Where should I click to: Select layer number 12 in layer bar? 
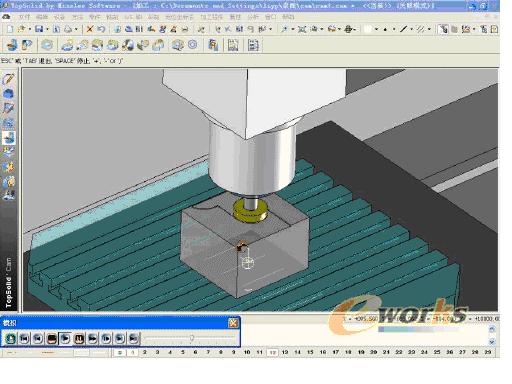[x=272, y=352]
